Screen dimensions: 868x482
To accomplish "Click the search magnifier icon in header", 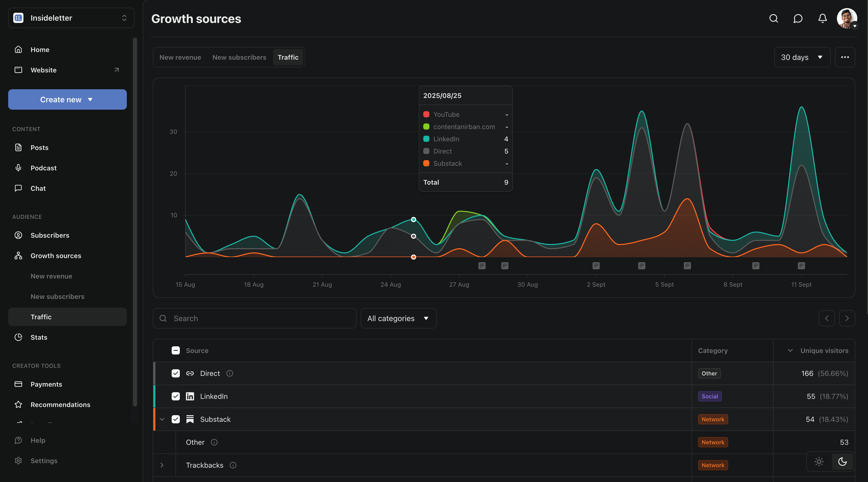I will click(x=774, y=19).
